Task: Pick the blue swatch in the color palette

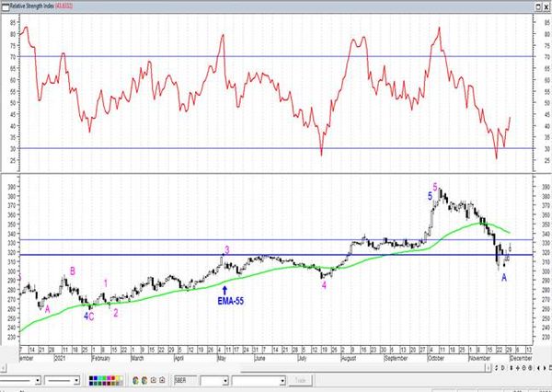Action: 96,378
